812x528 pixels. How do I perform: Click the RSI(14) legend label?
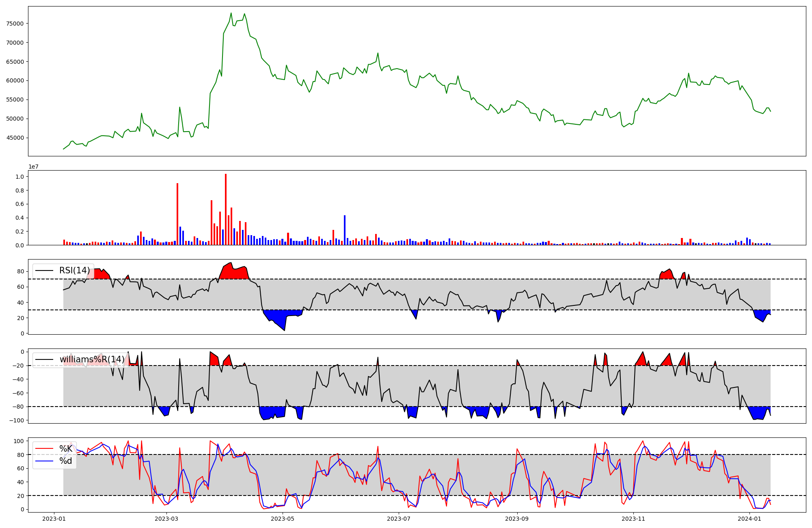75,270
